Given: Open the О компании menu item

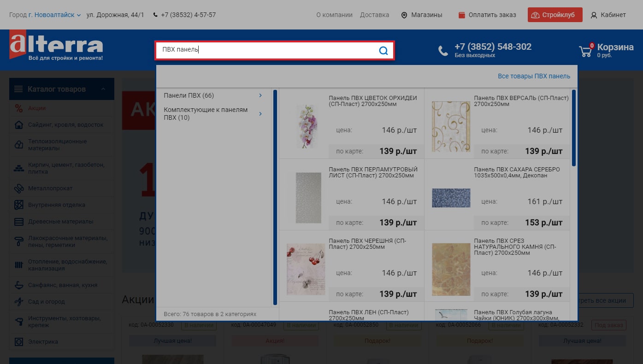Looking at the screenshot, I should pos(334,15).
